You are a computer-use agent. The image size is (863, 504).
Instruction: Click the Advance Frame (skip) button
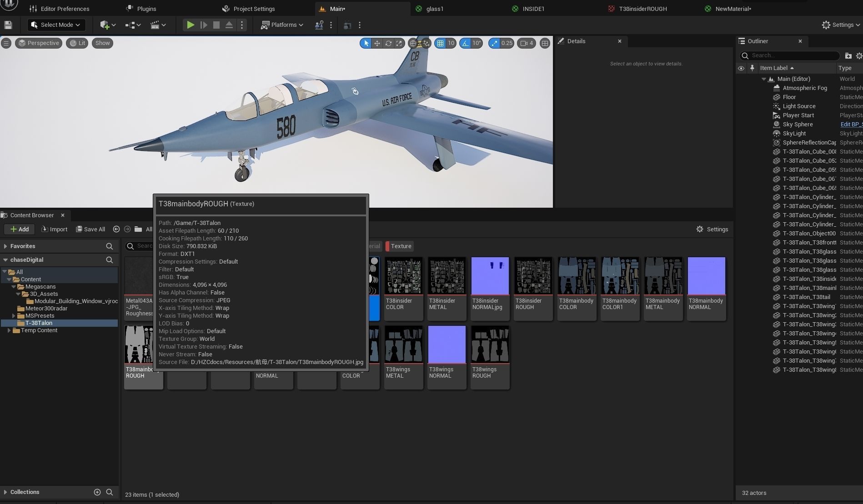pyautogui.click(x=204, y=25)
